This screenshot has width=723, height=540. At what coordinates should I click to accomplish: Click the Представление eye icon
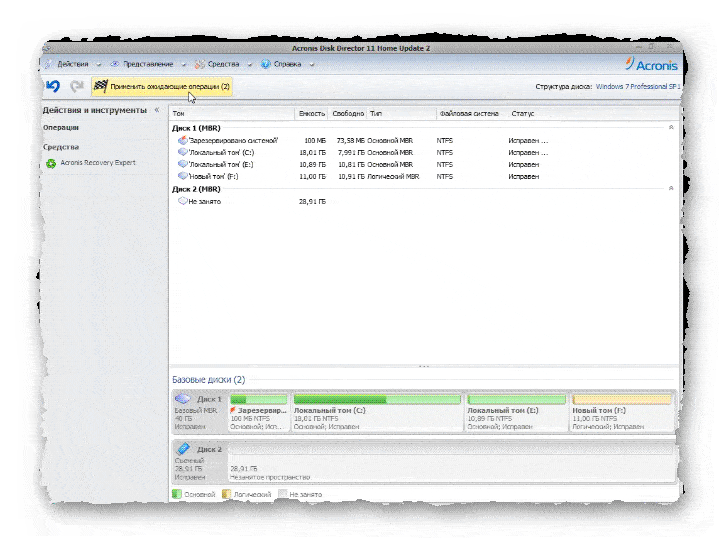(x=115, y=64)
